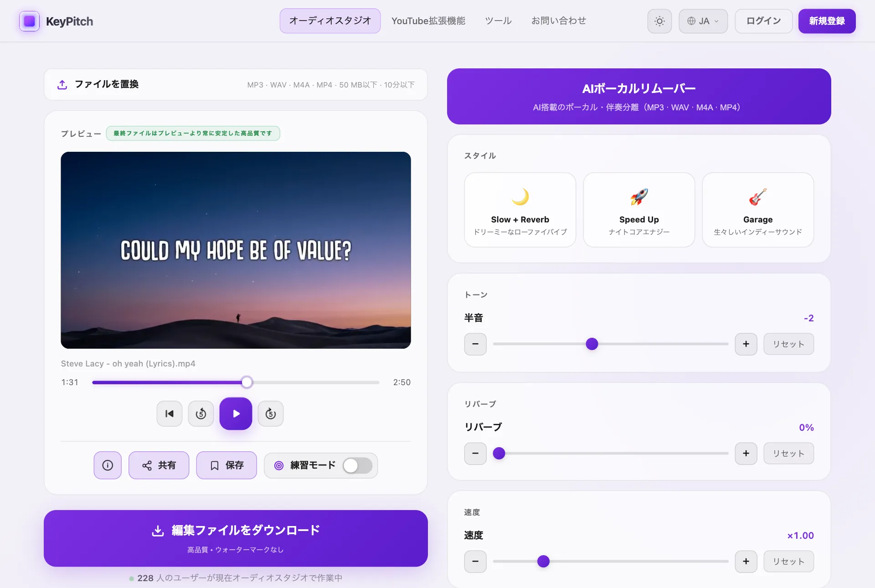Image resolution: width=875 pixels, height=588 pixels.
Task: Click the 共有 share button
Action: [159, 465]
